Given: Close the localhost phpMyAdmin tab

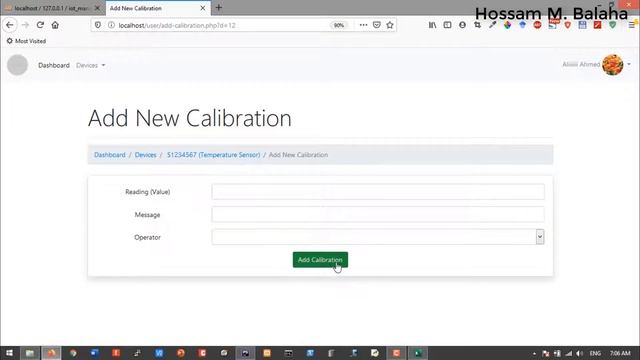Looking at the screenshot, I should (97, 8).
